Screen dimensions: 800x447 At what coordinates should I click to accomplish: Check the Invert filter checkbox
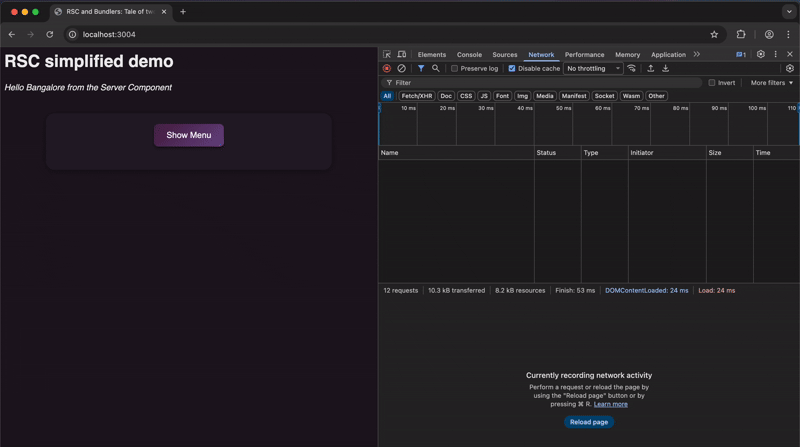click(x=712, y=83)
